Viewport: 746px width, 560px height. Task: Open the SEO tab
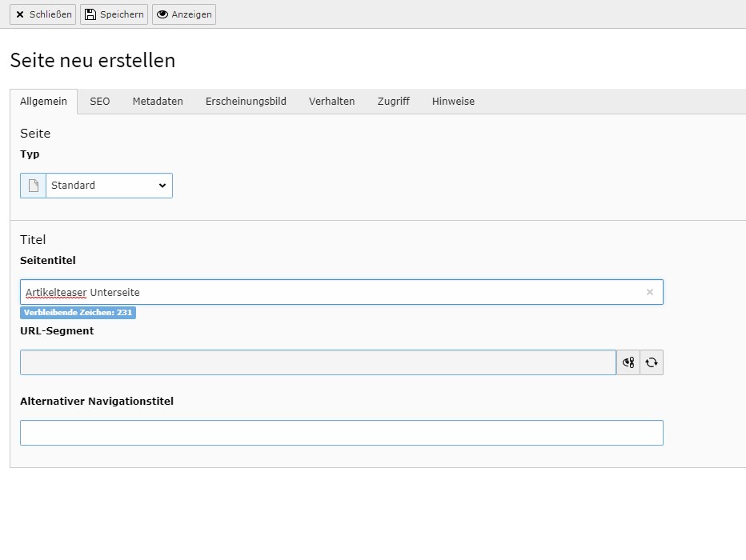click(100, 102)
